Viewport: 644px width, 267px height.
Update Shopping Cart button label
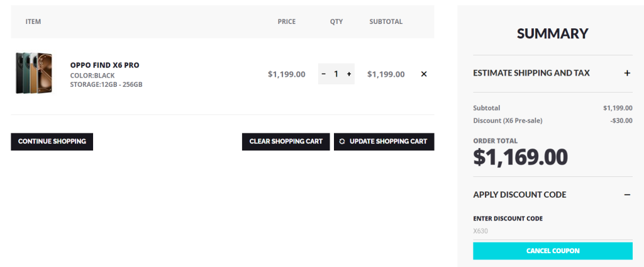388,142
